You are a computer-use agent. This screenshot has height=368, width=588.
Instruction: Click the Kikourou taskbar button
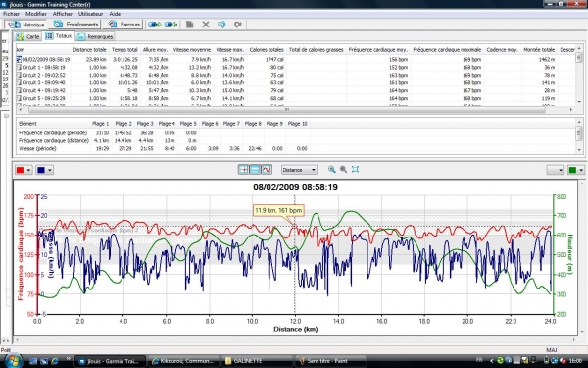click(183, 361)
